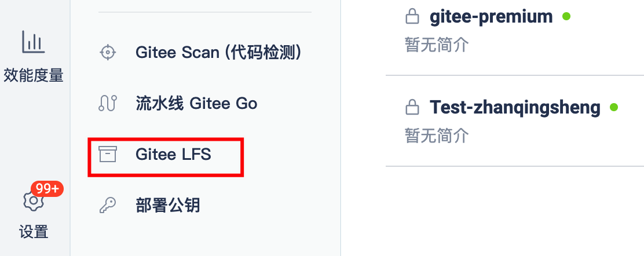Click the 效能度量 sidebar label
The height and width of the screenshot is (256, 644).
coord(34,76)
